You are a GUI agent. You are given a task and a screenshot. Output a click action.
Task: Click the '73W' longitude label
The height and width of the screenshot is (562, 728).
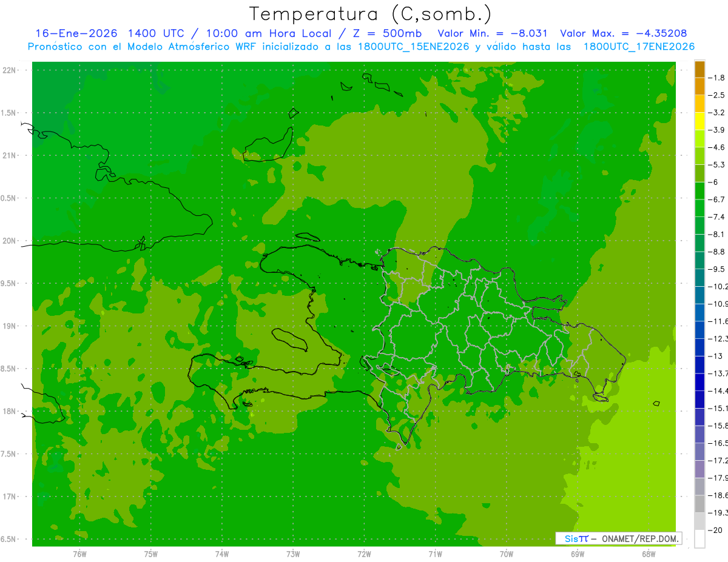(293, 554)
